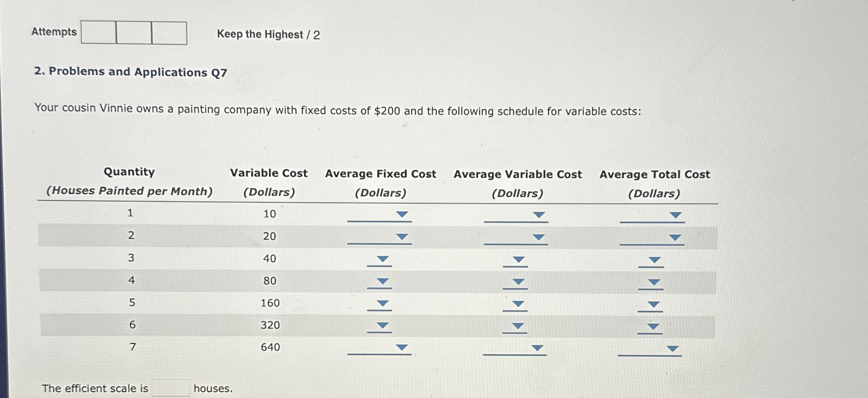Open Average Variable Cost dropdown for quantity 1
The width and height of the screenshot is (868, 398).
point(539,215)
